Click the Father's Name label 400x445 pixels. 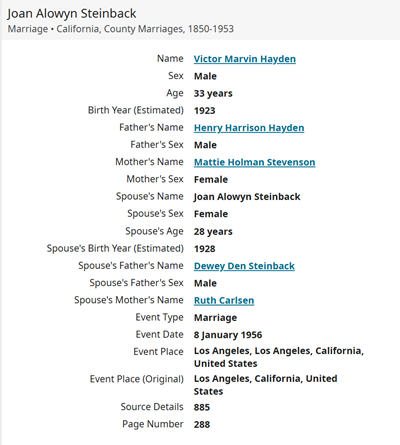[x=151, y=127]
